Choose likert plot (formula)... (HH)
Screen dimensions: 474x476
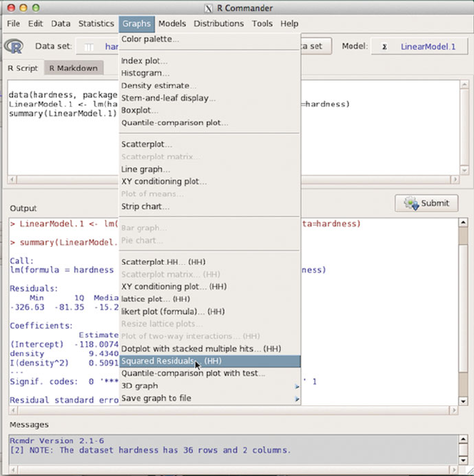[x=210, y=311]
